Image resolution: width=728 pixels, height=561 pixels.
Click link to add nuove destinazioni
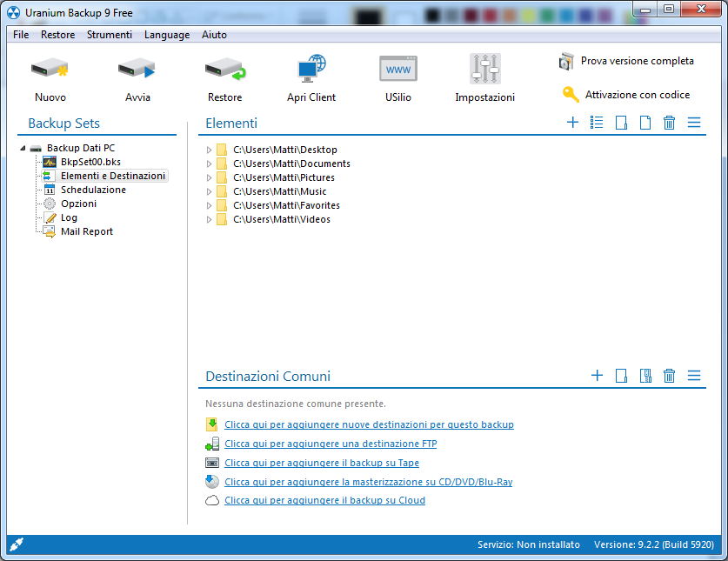click(369, 424)
